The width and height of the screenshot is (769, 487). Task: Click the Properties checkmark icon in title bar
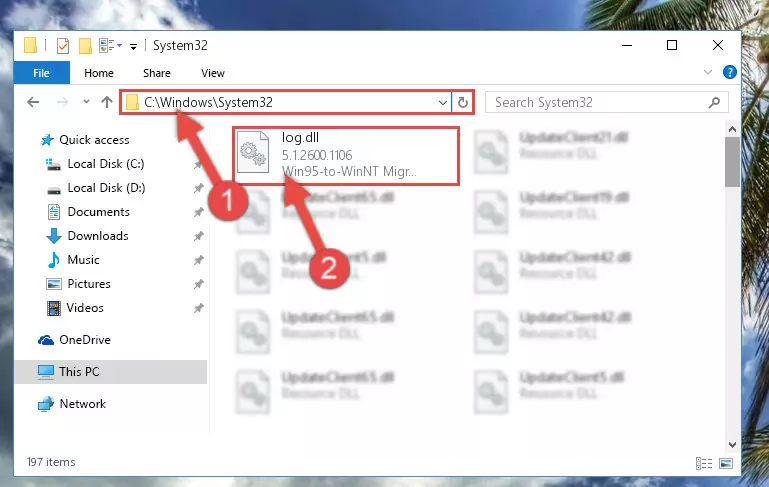(x=63, y=46)
